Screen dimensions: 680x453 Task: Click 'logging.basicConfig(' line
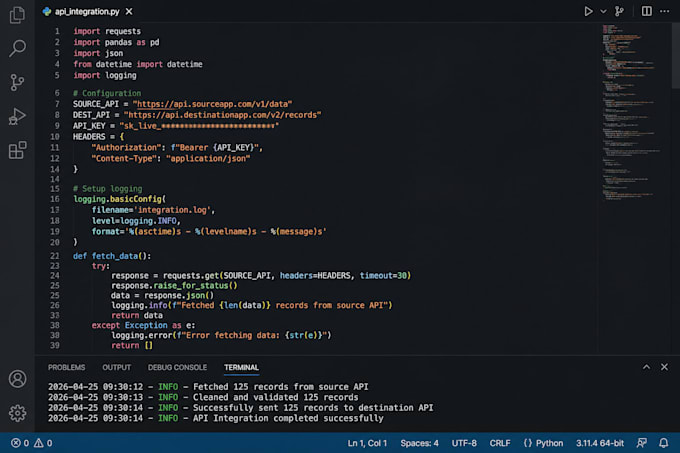(x=119, y=199)
